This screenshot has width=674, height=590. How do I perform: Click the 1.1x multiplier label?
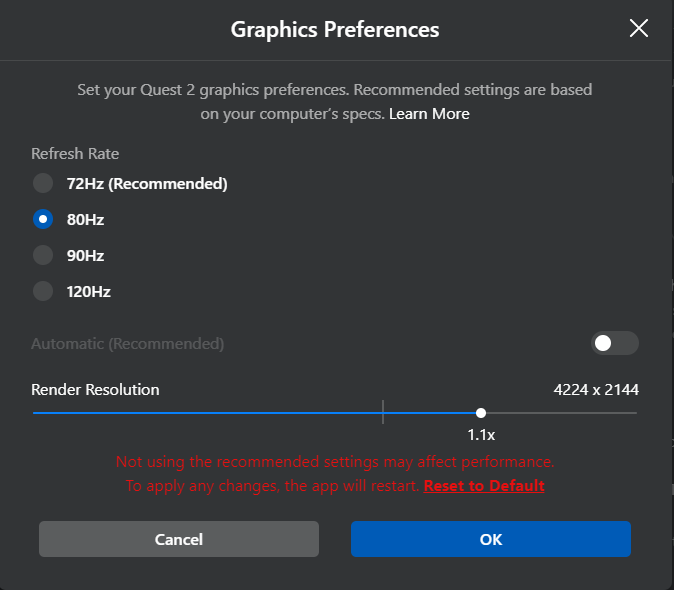[x=481, y=435]
